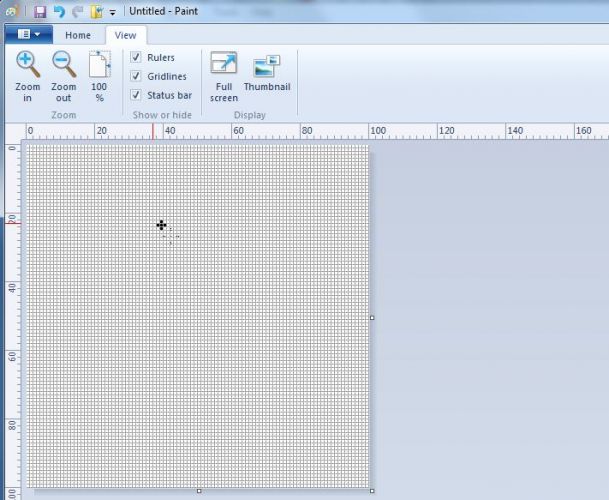Show the Thumbnail preview
The height and width of the screenshot is (500, 609).
click(267, 66)
